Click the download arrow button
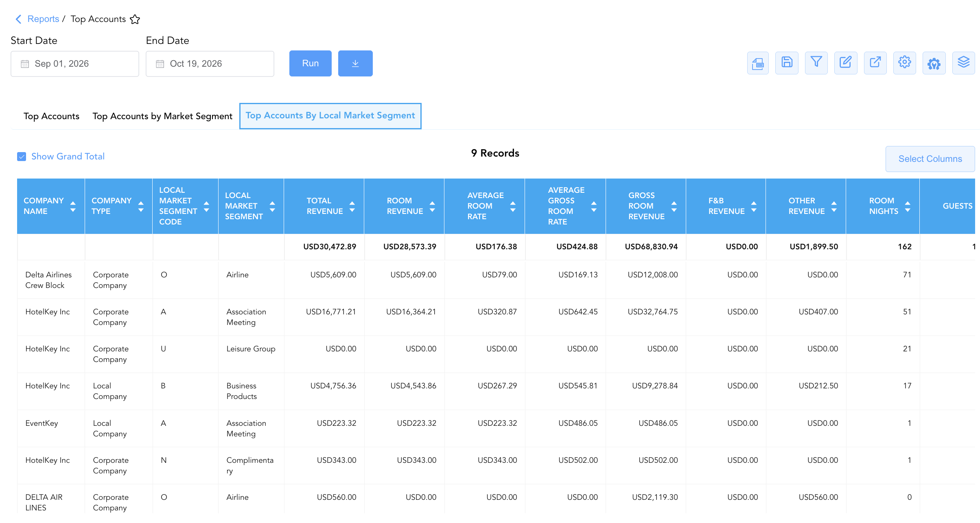Screen dimensions: 980x523 click(355, 63)
